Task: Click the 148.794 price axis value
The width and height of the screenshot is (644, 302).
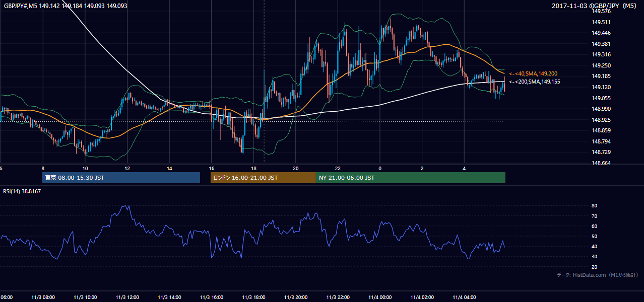Action: [602, 141]
